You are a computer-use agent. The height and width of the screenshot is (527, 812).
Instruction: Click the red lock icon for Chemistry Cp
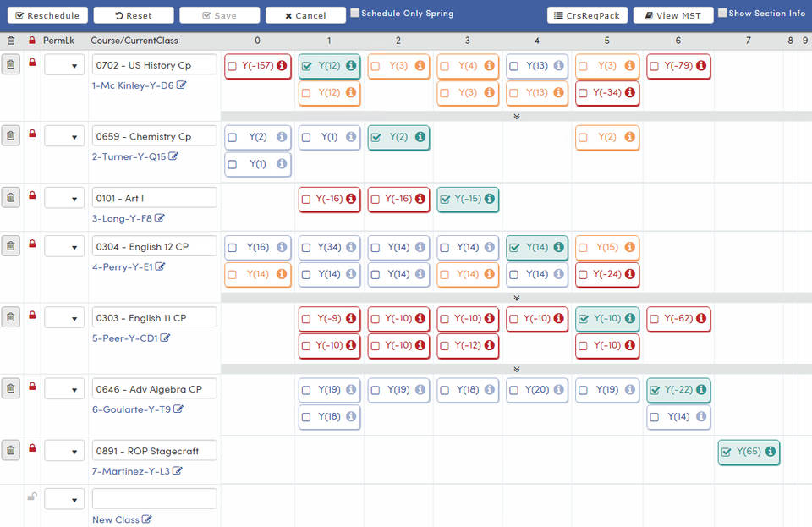pyautogui.click(x=32, y=133)
